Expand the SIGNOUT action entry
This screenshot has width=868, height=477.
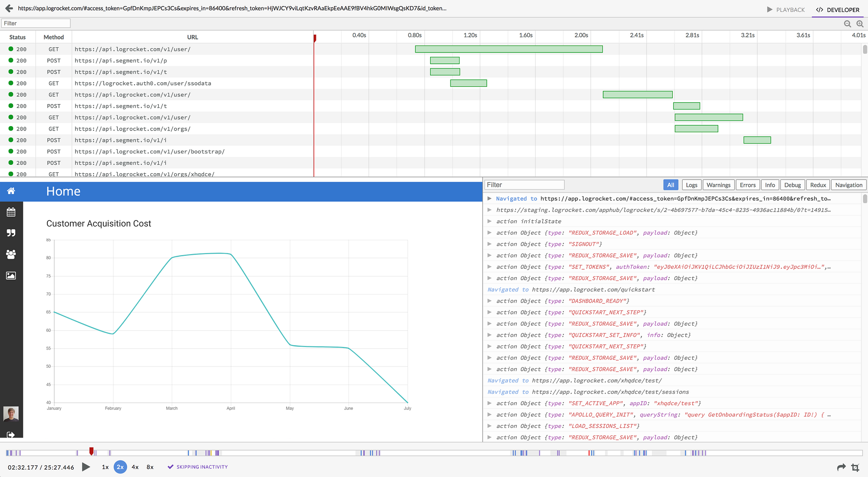[490, 244]
